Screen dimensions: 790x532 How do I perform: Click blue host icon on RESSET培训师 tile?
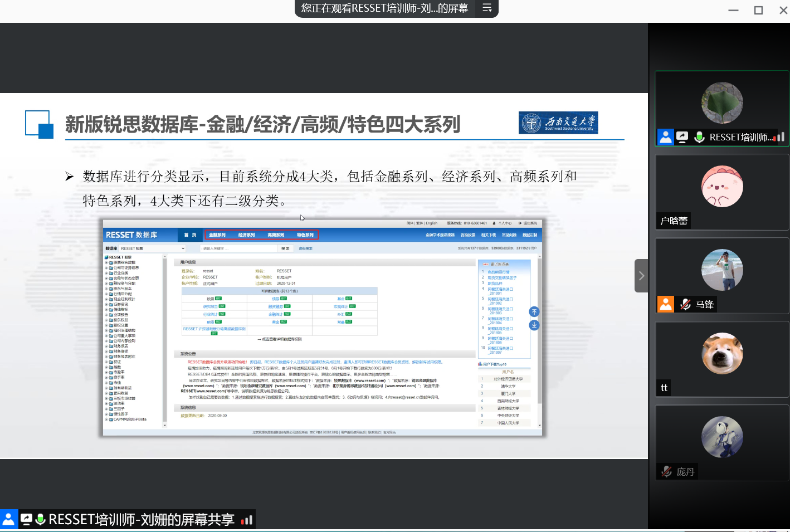tap(666, 137)
